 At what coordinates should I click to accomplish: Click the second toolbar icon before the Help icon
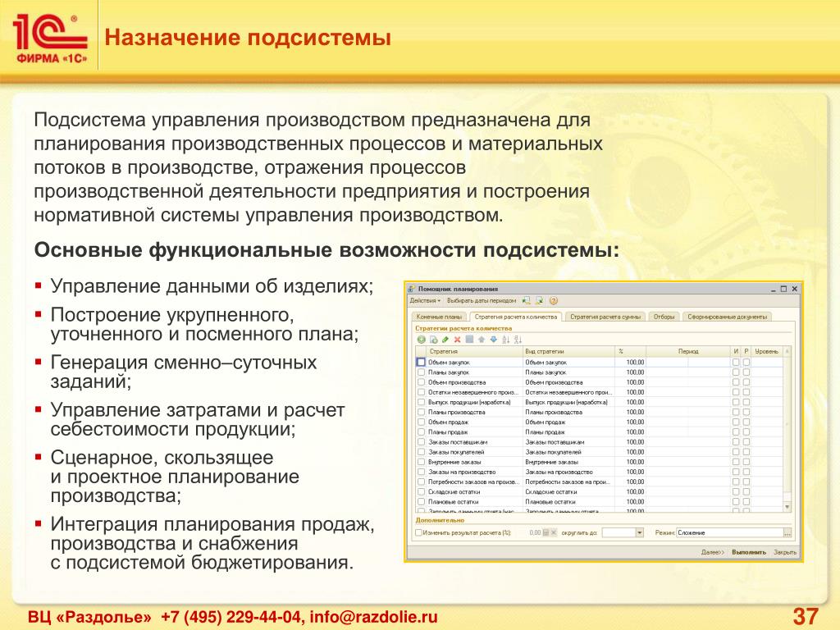(540, 301)
